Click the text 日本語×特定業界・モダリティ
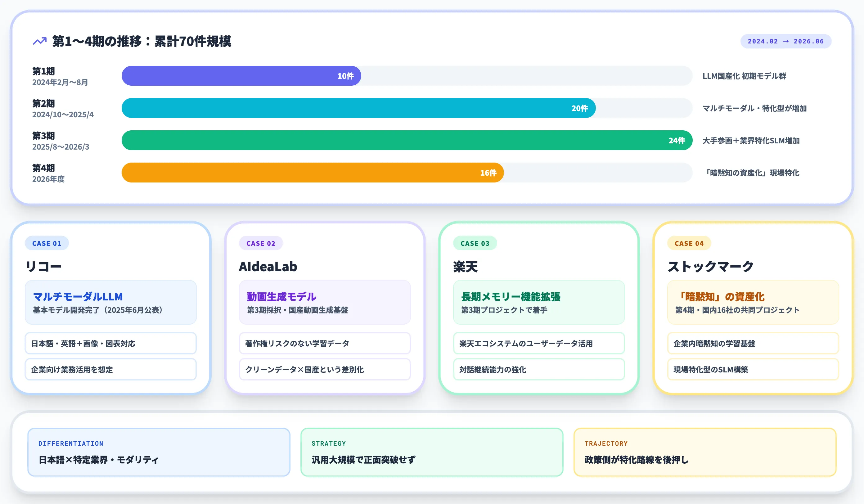Screen dimensions: 864x504 point(98,459)
